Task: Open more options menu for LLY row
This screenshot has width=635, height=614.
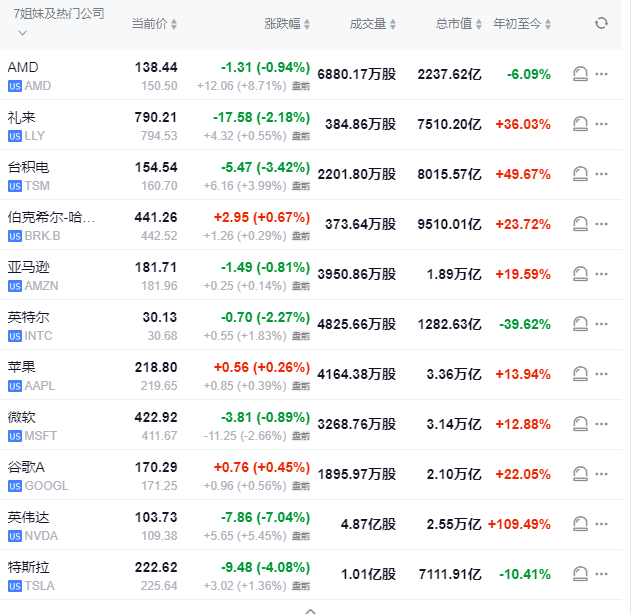Action: coord(601,124)
